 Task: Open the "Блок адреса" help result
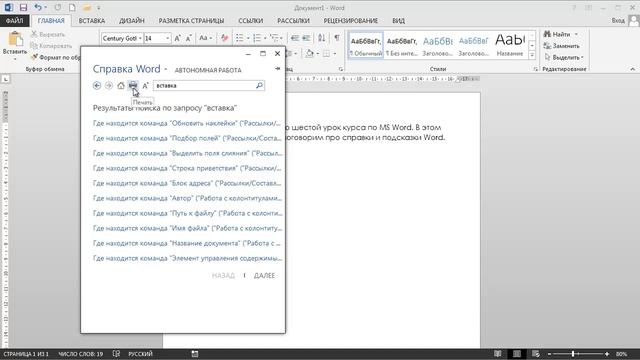coord(187,183)
